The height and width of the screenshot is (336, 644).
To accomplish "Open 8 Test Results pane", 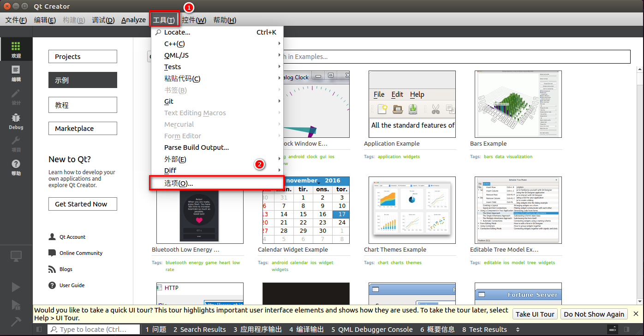I will pos(484,330).
